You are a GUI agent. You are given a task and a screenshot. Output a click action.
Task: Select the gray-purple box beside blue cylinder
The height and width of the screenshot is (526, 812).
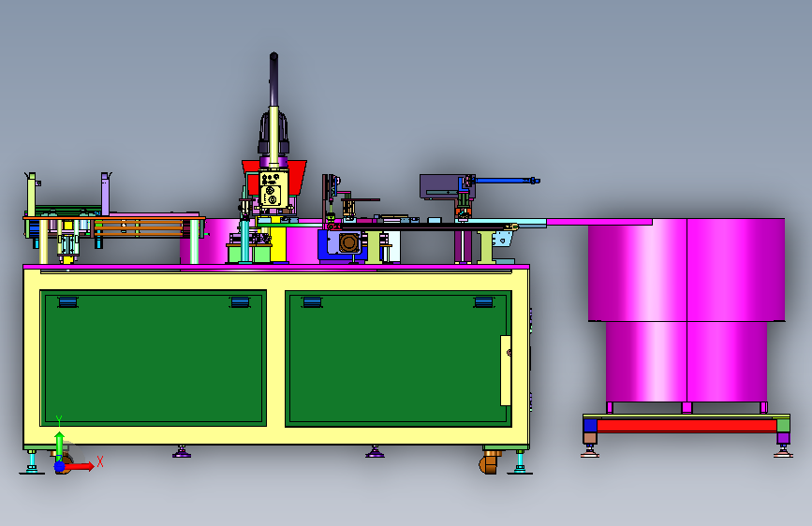(x=440, y=186)
